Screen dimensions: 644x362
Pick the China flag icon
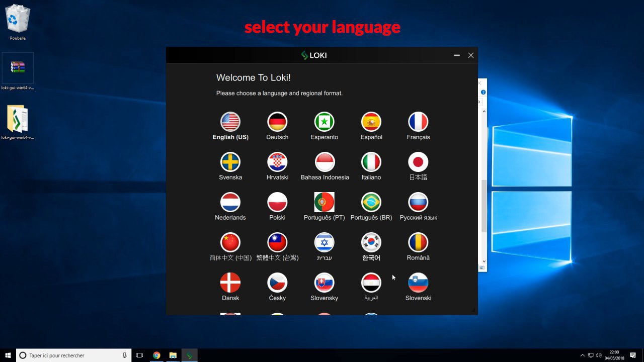(230, 242)
